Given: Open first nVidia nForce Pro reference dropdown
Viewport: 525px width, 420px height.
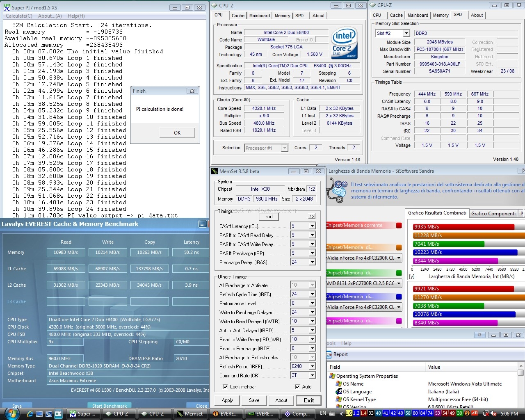Looking at the screenshot, I should [399, 258].
